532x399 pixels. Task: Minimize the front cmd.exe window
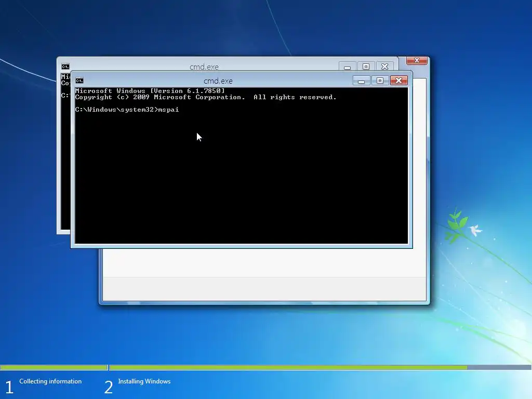pyautogui.click(x=362, y=81)
